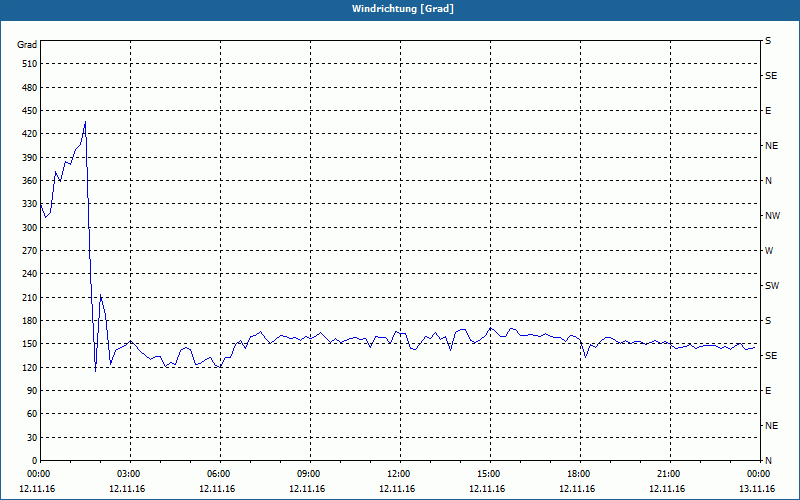Click the NW compass label
The image size is (800, 500).
coord(772,216)
